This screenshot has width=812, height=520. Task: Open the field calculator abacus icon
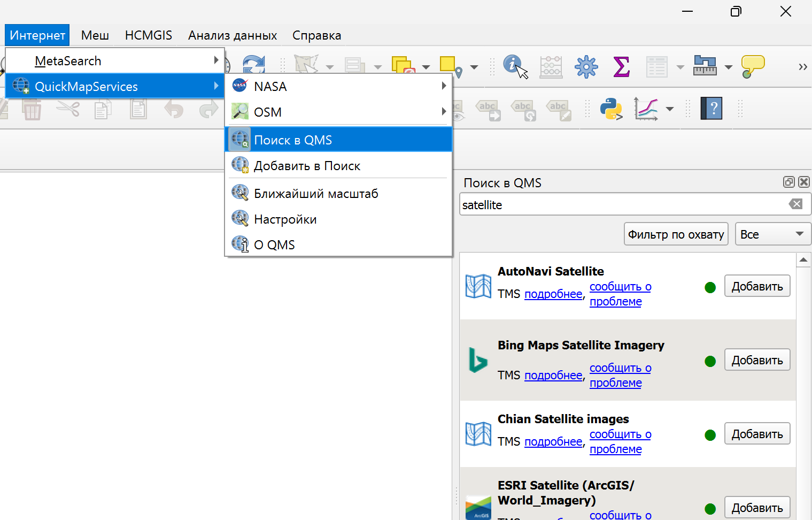tap(551, 67)
